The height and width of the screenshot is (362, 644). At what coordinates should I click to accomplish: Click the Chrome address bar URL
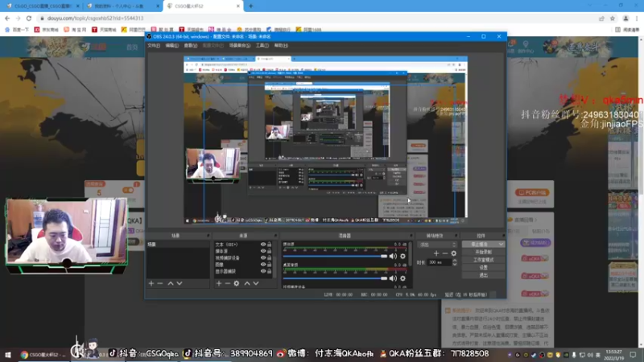pyautogui.click(x=95, y=18)
